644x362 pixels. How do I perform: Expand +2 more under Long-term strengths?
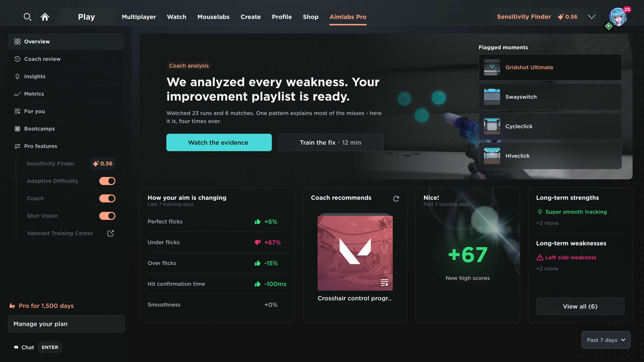(547, 223)
